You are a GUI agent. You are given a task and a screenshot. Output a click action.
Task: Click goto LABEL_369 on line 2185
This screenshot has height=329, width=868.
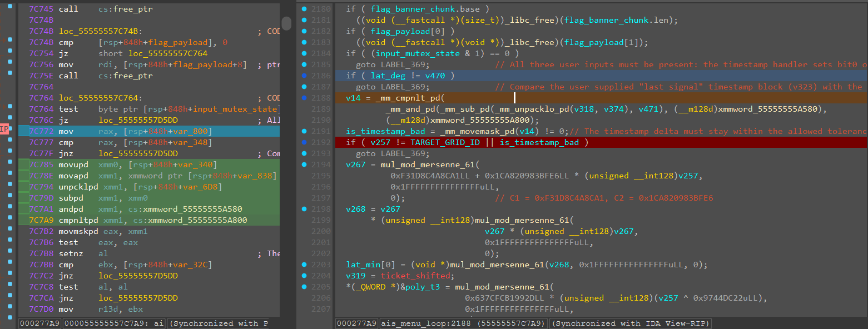pyautogui.click(x=393, y=65)
